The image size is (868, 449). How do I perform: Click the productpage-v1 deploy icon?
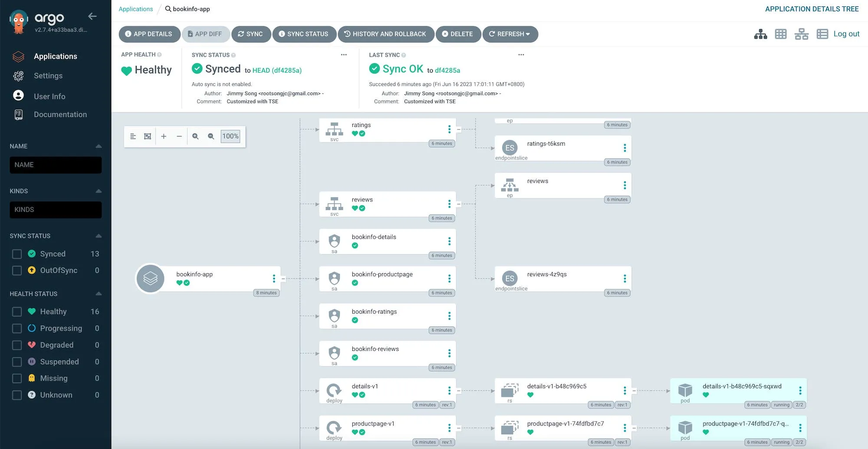pos(334,428)
